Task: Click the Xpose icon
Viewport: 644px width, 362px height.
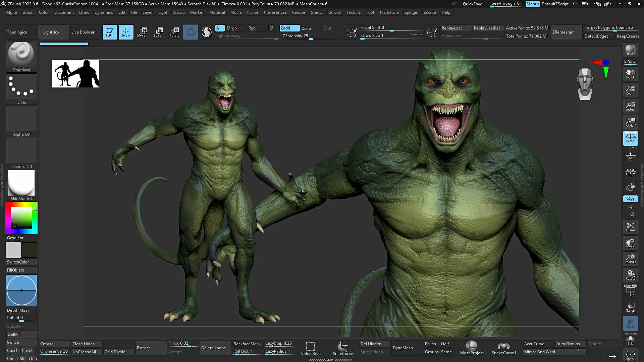Action: tap(630, 355)
